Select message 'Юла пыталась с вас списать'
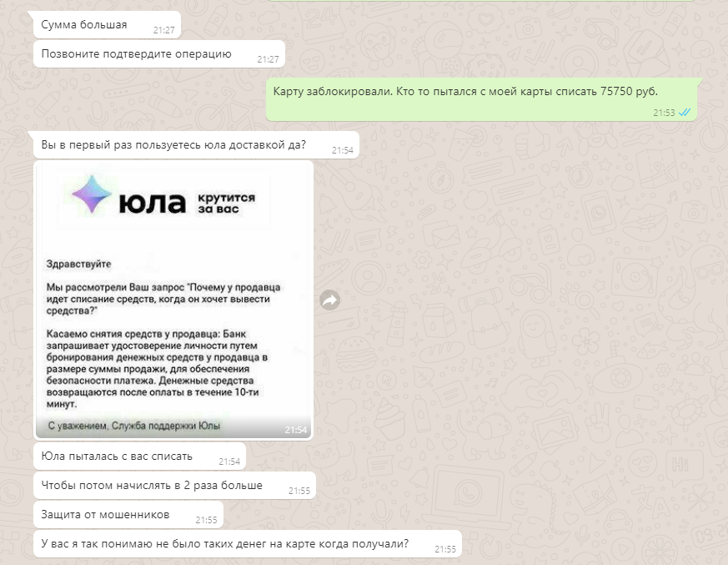The width and height of the screenshot is (728, 565). tap(140, 457)
